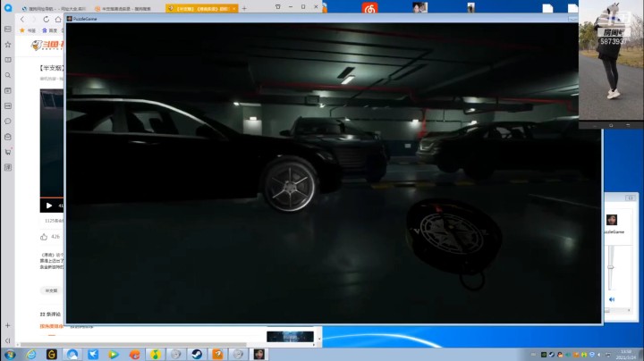This screenshot has width=644, height=361.
Task: Click the browser back arrow
Action: coord(22,20)
